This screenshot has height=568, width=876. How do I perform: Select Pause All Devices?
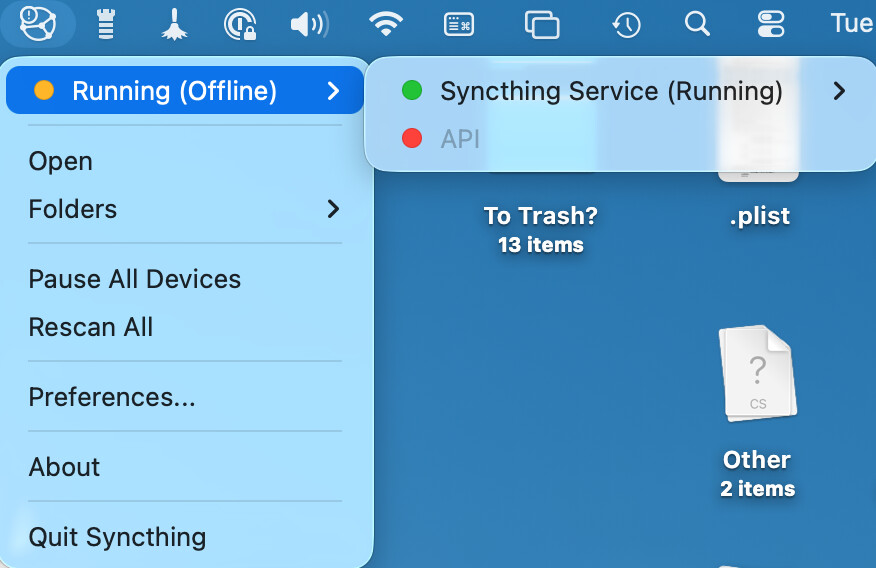[x=135, y=279]
